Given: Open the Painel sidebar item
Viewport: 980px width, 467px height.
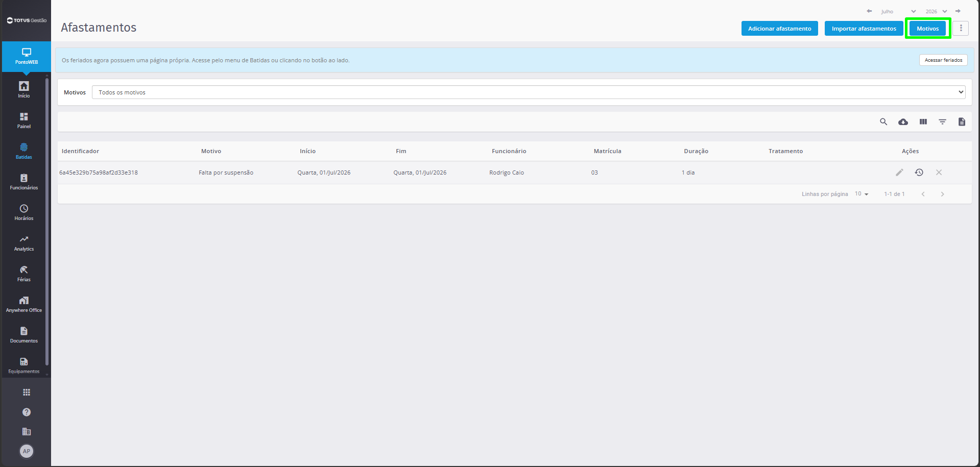Looking at the screenshot, I should point(24,120).
